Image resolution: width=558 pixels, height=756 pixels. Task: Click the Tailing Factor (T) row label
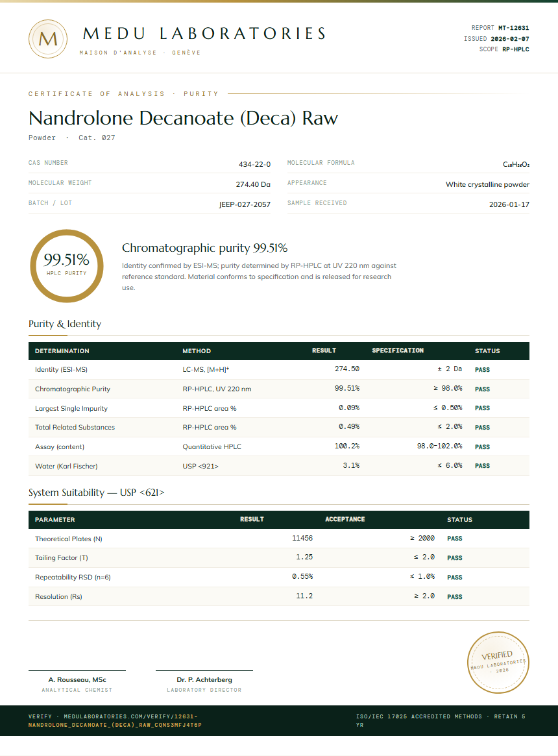pos(61,558)
